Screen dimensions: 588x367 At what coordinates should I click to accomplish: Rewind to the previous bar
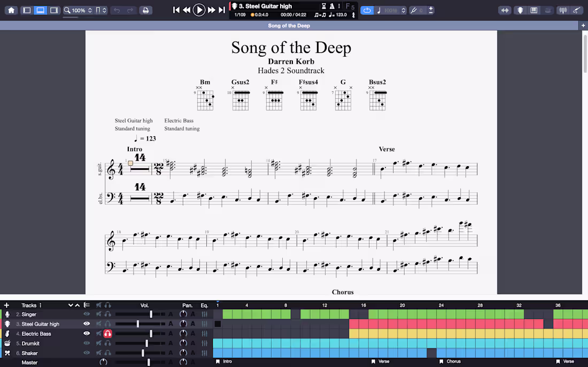(187, 10)
